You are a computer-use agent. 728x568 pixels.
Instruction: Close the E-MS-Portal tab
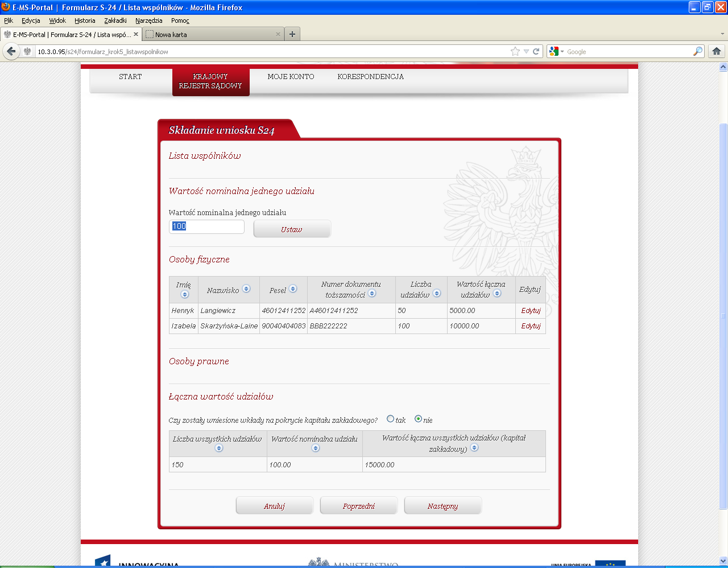coord(136,34)
